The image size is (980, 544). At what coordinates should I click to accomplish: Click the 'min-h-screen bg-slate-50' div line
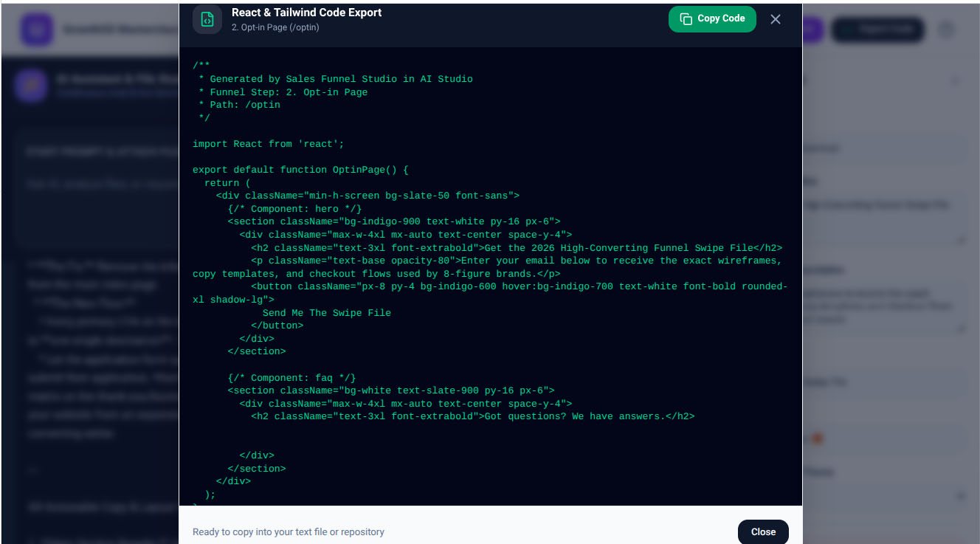pyautogui.click(x=367, y=196)
